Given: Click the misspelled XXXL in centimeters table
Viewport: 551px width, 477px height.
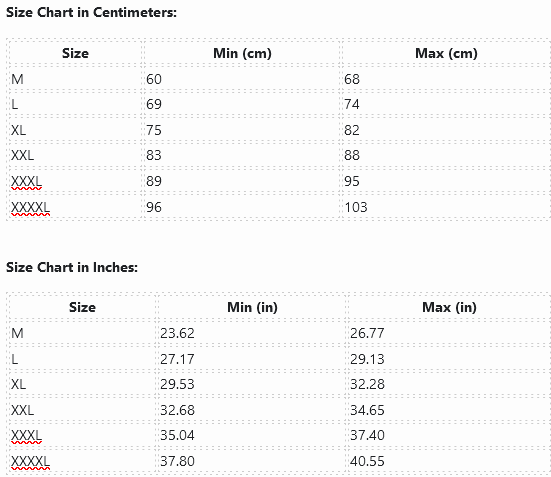Looking at the screenshot, I should (26, 181).
